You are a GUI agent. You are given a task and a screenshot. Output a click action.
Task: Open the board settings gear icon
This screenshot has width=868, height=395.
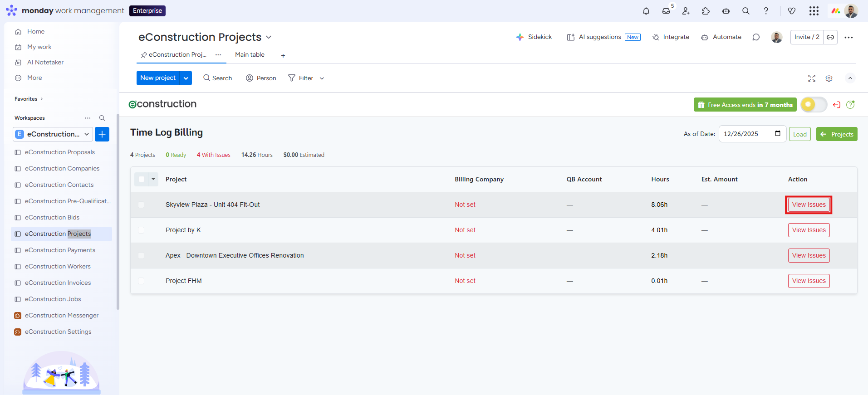point(829,78)
